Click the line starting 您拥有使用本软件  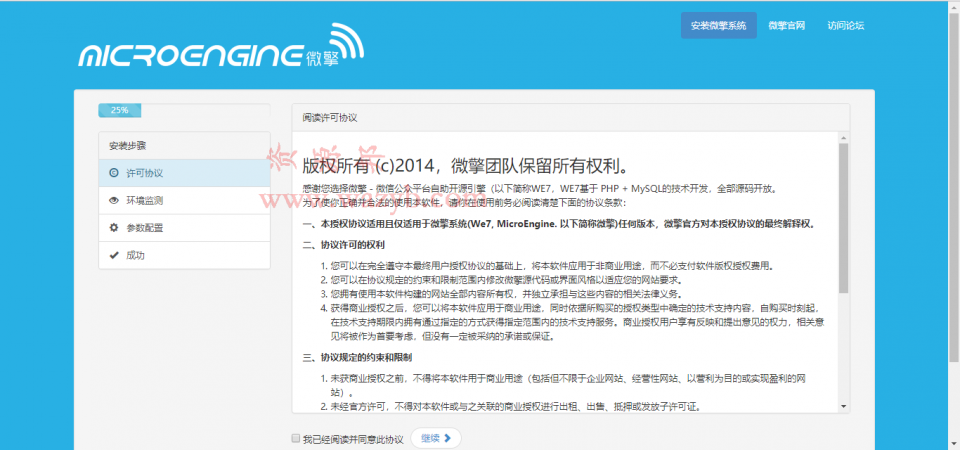pyautogui.click(x=509, y=294)
